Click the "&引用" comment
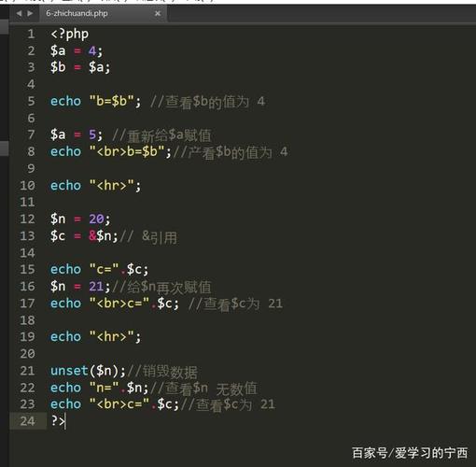This screenshot has height=467, width=476. click(148, 237)
